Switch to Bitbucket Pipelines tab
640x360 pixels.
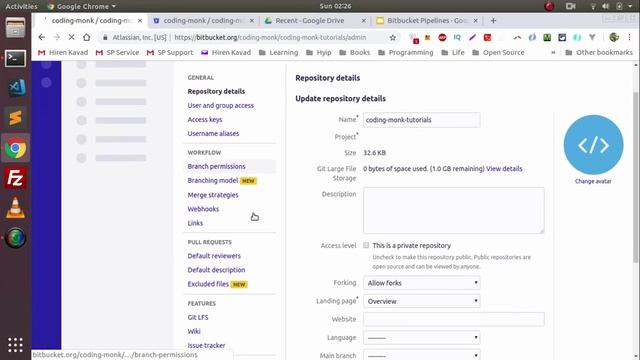point(427,20)
